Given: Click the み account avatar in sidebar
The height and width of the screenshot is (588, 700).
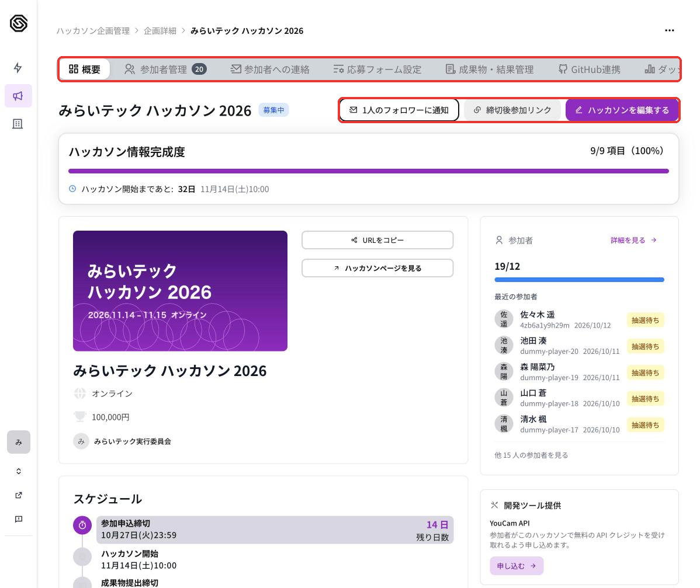Looking at the screenshot, I should [19, 442].
